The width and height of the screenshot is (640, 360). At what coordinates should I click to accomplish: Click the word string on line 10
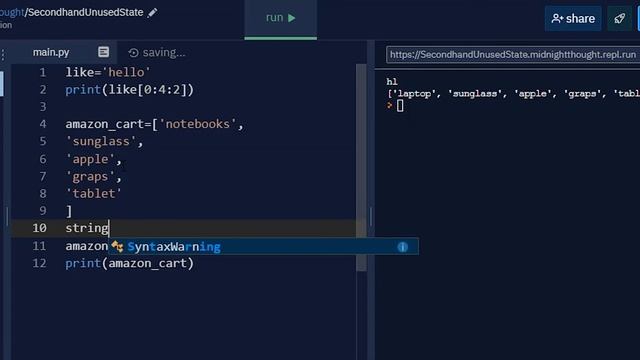pyautogui.click(x=87, y=228)
